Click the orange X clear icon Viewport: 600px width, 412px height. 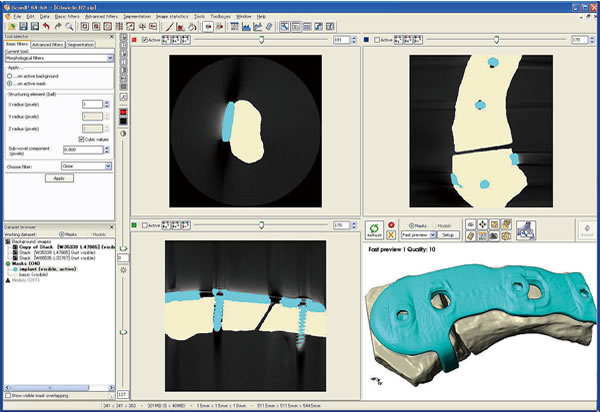(x=391, y=235)
